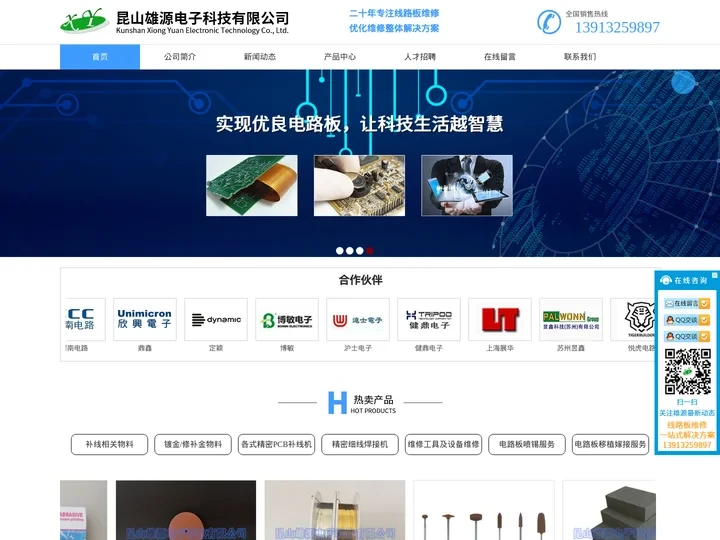
Task: Click the first QQ交谈 penguin button
Action: coord(687,320)
